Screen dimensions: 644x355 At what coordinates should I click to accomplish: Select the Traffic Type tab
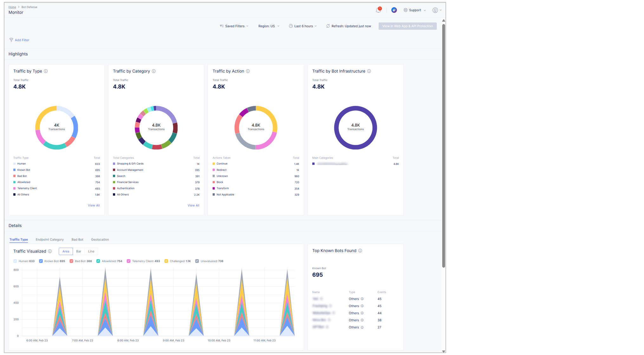pos(19,239)
